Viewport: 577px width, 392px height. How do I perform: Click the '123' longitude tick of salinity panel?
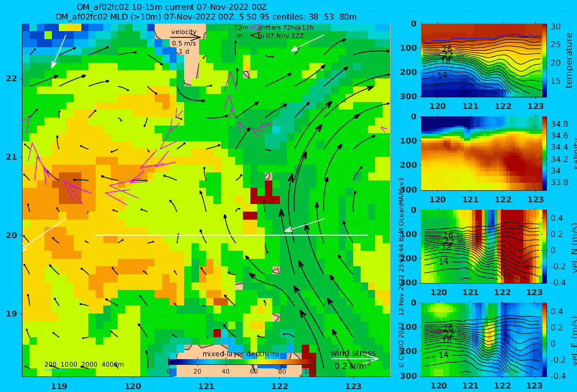(535, 199)
